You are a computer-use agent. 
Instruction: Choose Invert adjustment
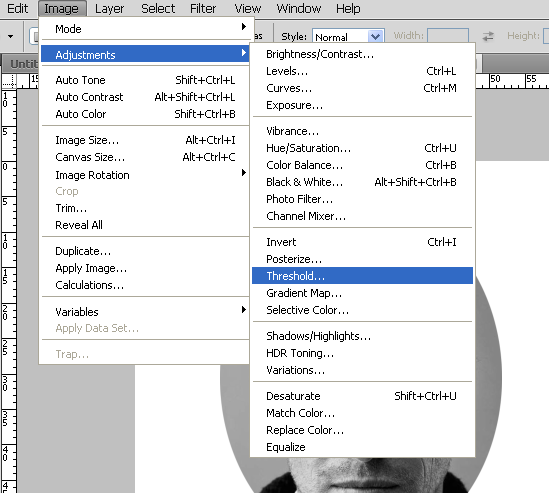tap(362, 242)
